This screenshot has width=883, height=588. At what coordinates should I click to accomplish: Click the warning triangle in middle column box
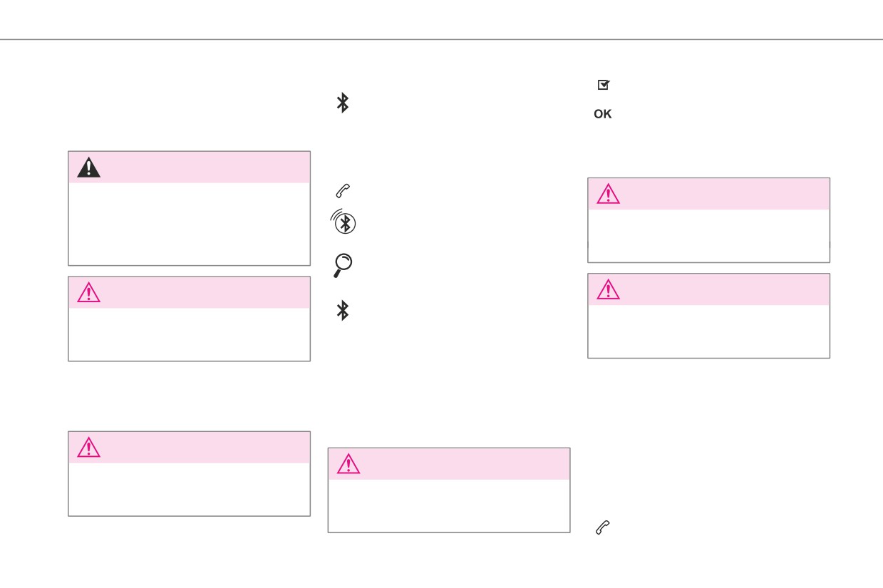348,464
